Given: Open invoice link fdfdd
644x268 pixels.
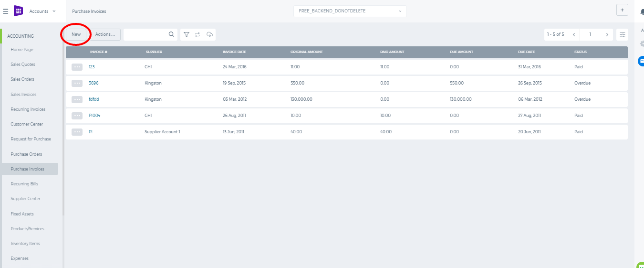Looking at the screenshot, I should click(x=94, y=99).
